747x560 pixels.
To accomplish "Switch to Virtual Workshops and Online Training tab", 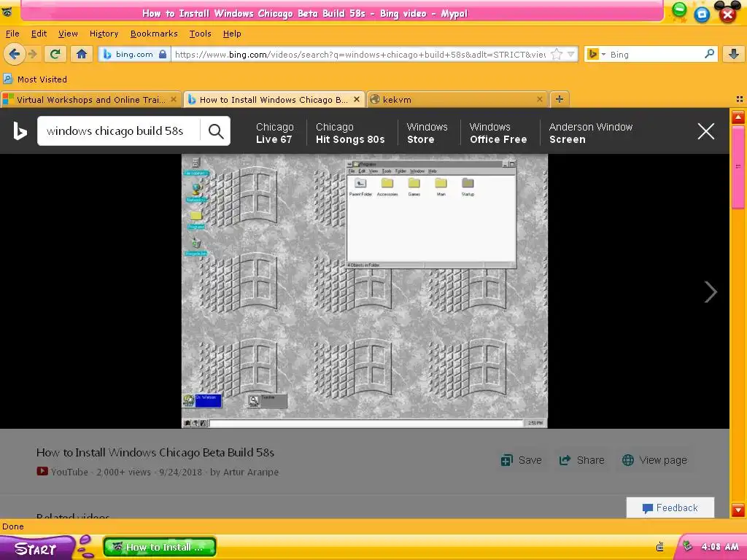I will (x=91, y=99).
